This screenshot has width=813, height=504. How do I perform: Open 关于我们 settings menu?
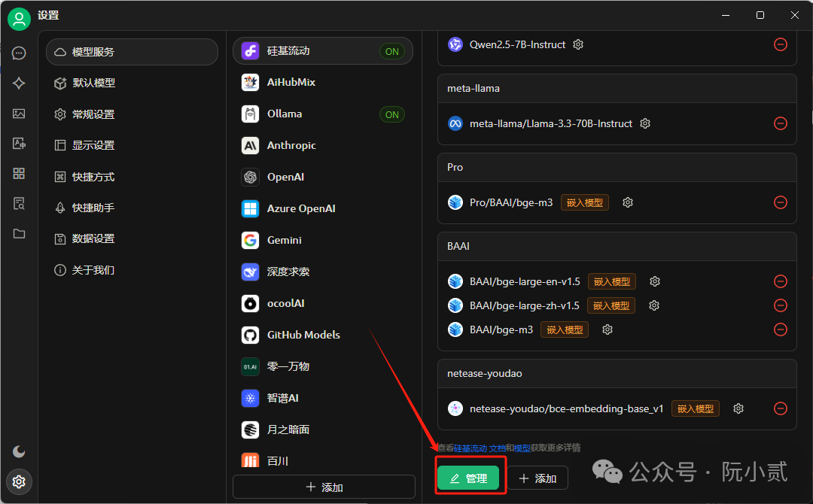tap(132, 270)
